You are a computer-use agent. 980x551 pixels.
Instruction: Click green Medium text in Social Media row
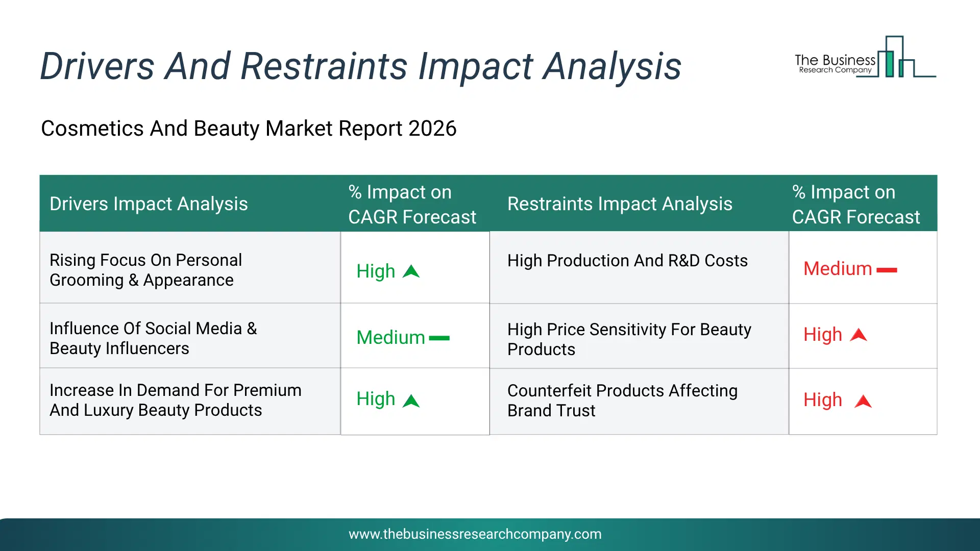click(390, 337)
